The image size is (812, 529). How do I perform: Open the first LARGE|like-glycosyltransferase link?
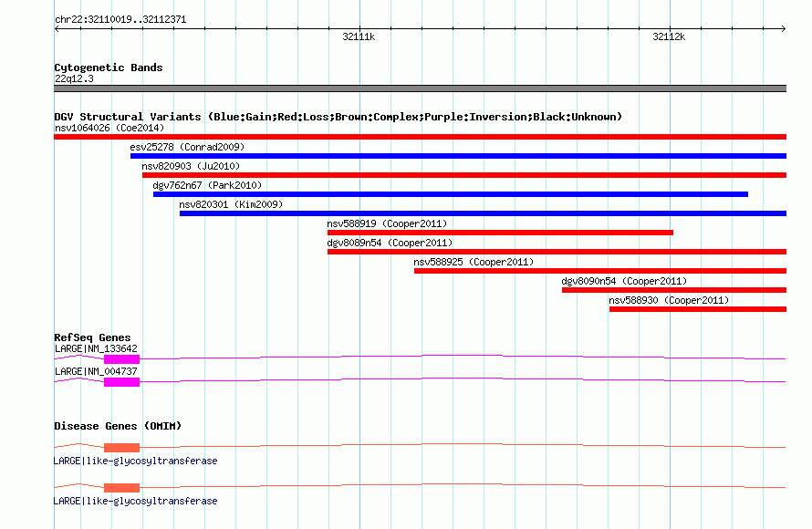136,461
